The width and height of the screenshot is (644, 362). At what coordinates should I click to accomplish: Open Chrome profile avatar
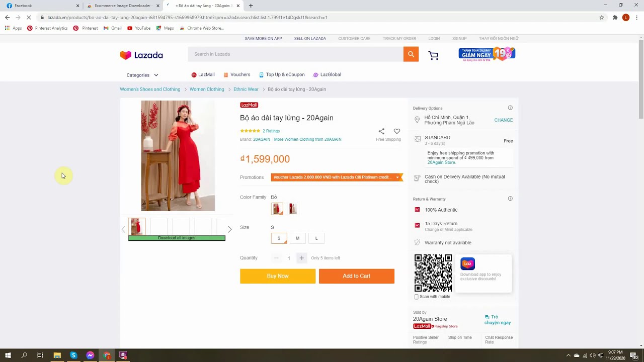click(x=626, y=18)
